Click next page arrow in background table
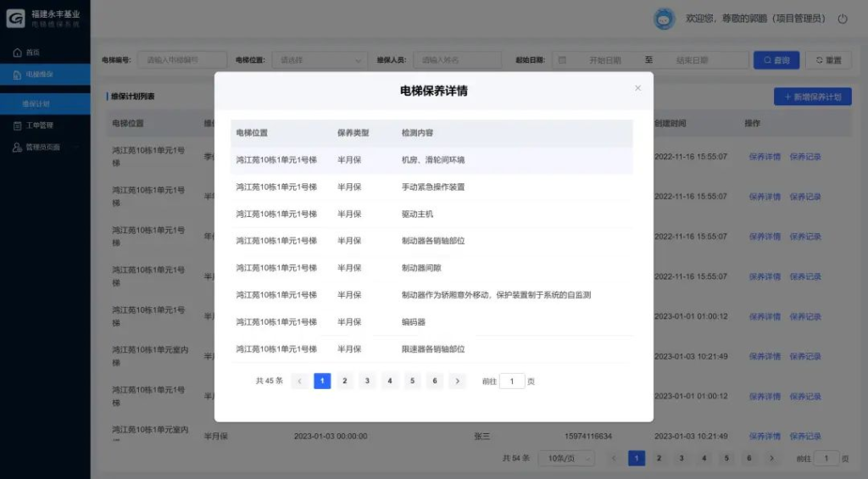The image size is (868, 479). [771, 458]
